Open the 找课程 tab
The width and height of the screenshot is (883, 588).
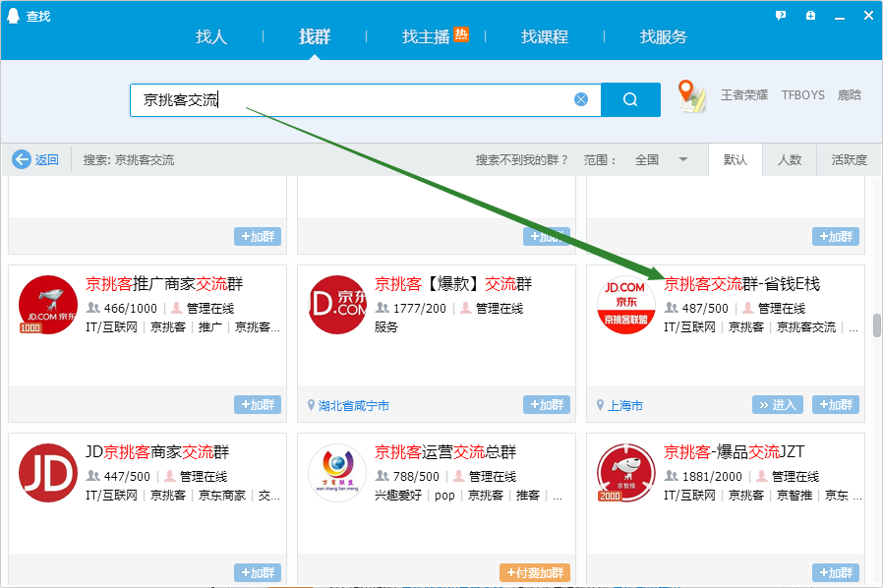545,37
